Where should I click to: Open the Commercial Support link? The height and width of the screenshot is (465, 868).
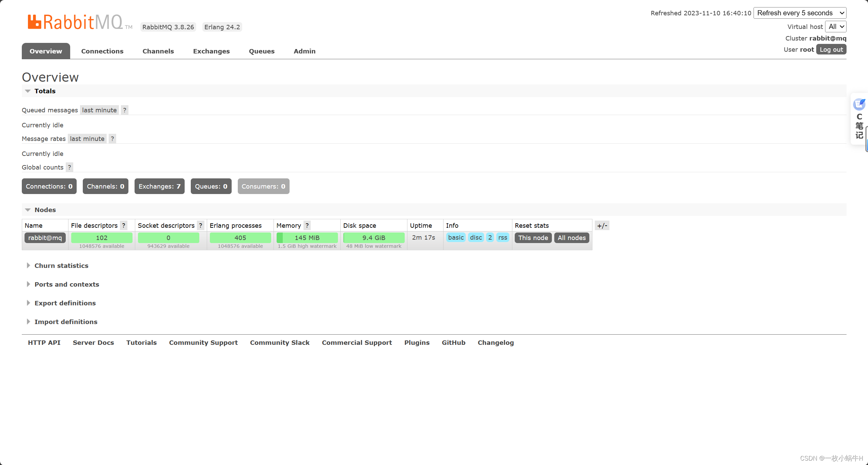[357, 342]
